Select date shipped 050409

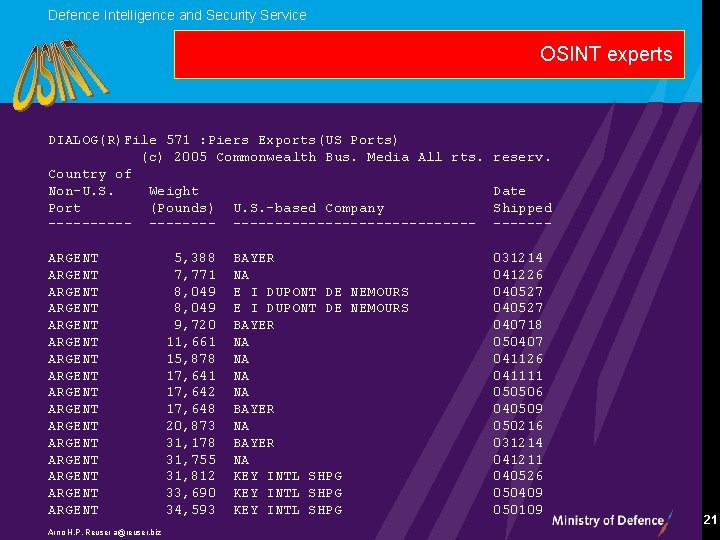[x=518, y=494]
